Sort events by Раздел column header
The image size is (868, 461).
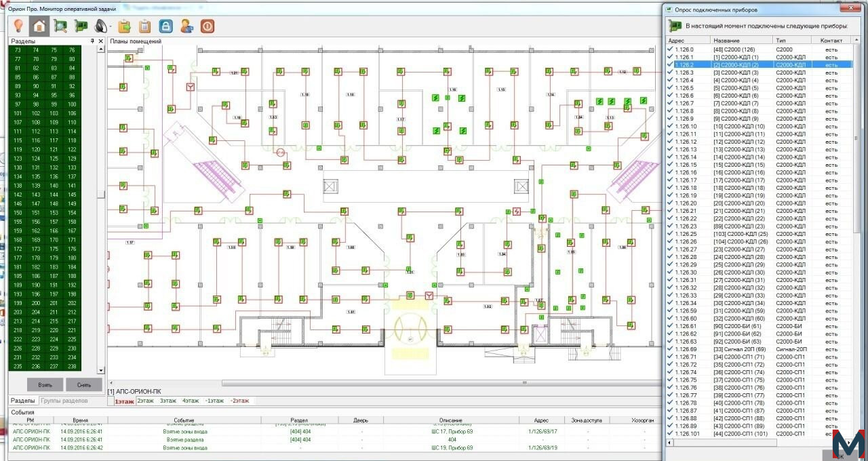299,420
